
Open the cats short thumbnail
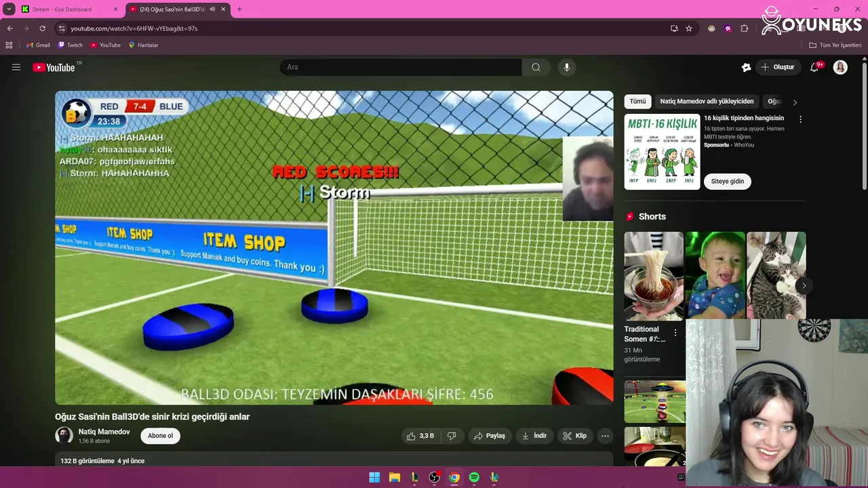(x=776, y=275)
